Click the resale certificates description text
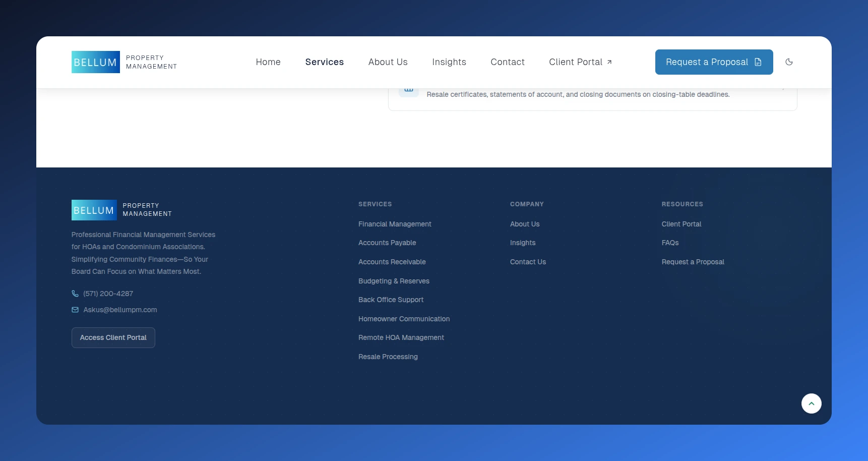The width and height of the screenshot is (868, 461). pos(578,94)
